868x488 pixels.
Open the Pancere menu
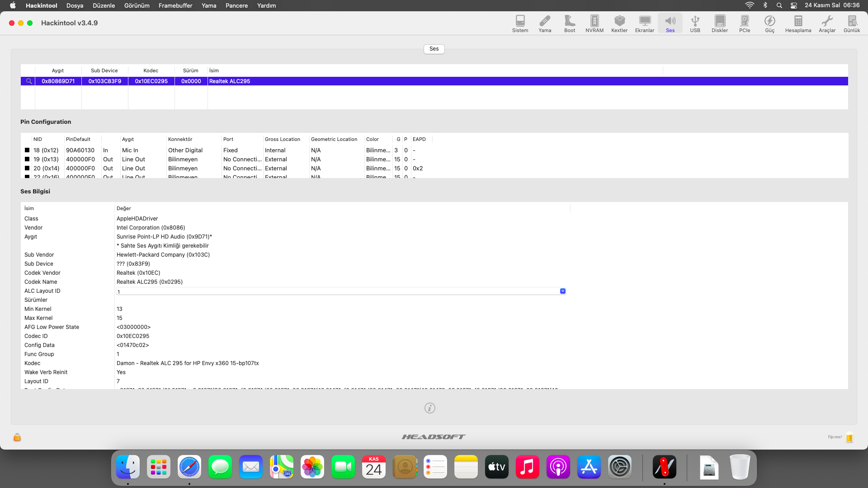click(x=236, y=5)
